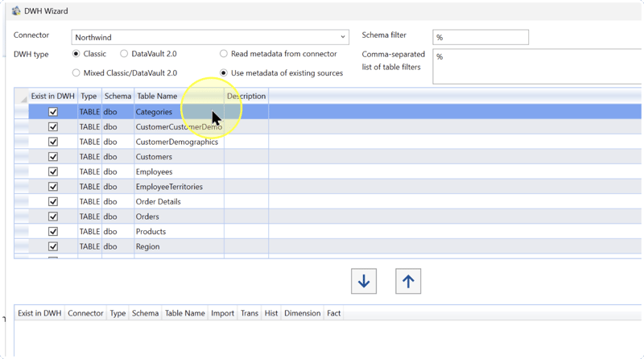644x359 pixels.
Task: Select the Employees table name cell
Action: pyautogui.click(x=179, y=171)
